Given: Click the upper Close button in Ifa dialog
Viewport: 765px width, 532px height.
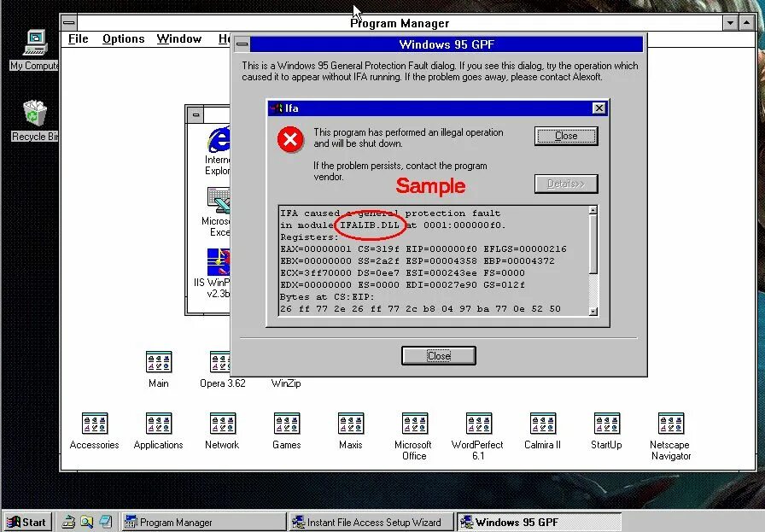Looking at the screenshot, I should [x=566, y=136].
